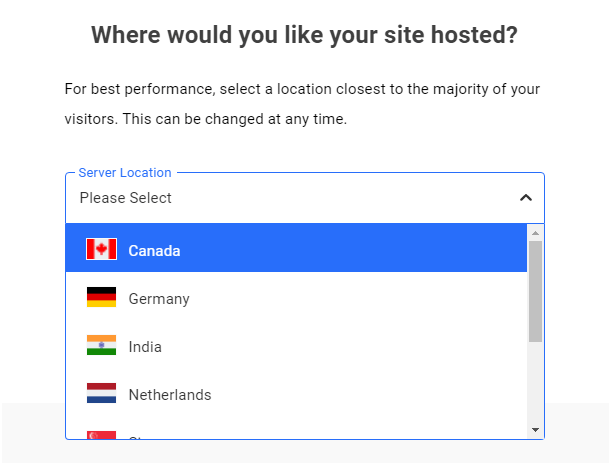Pick the India option text
610x463 pixels.
[145, 347]
